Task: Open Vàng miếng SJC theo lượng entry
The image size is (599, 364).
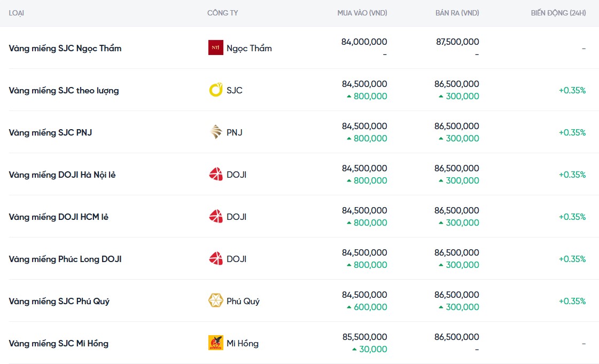Action: [x=64, y=90]
